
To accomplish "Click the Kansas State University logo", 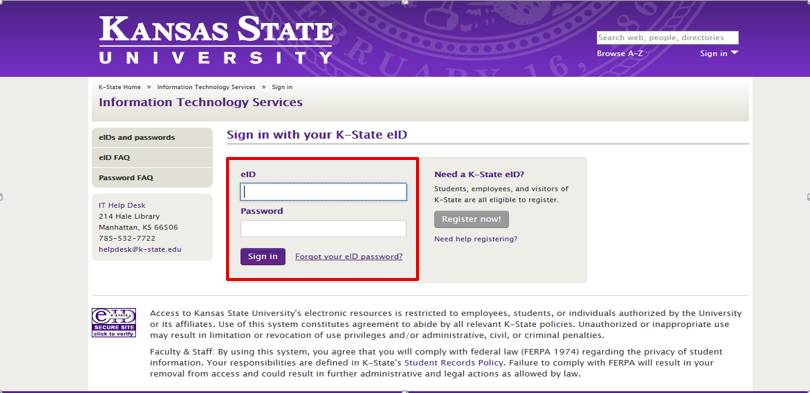I will pos(216,40).
